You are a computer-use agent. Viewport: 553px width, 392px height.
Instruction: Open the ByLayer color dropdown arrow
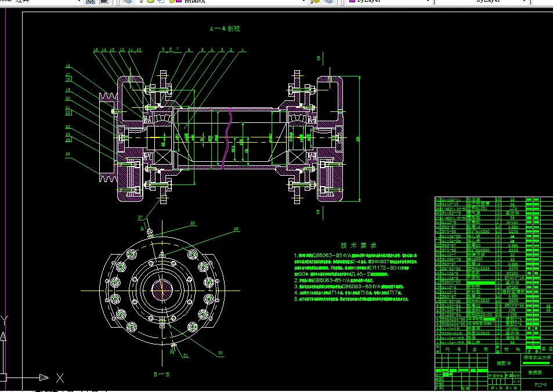428,1
